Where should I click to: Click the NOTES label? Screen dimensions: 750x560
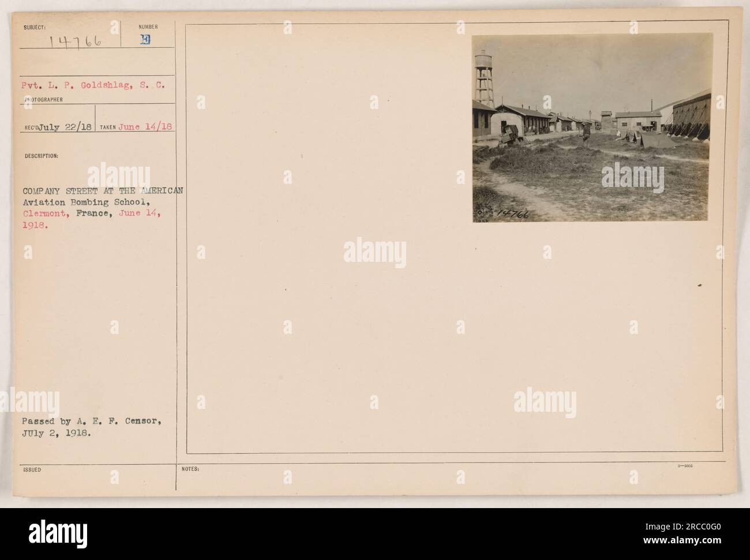coord(189,470)
